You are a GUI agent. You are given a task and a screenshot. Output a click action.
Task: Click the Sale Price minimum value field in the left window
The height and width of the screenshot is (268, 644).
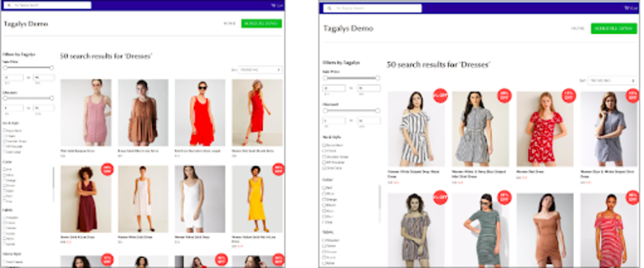click(x=13, y=78)
